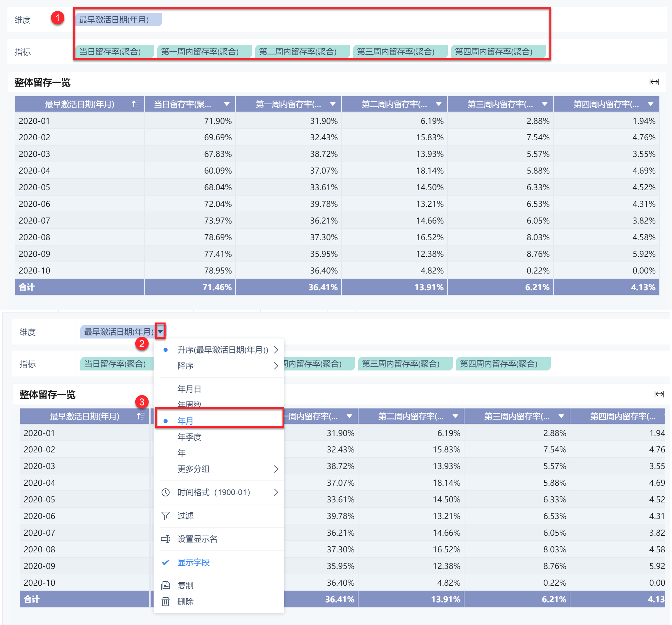Choose 年月日 grouping in the menu
The height and width of the screenshot is (625, 672).
(189, 389)
